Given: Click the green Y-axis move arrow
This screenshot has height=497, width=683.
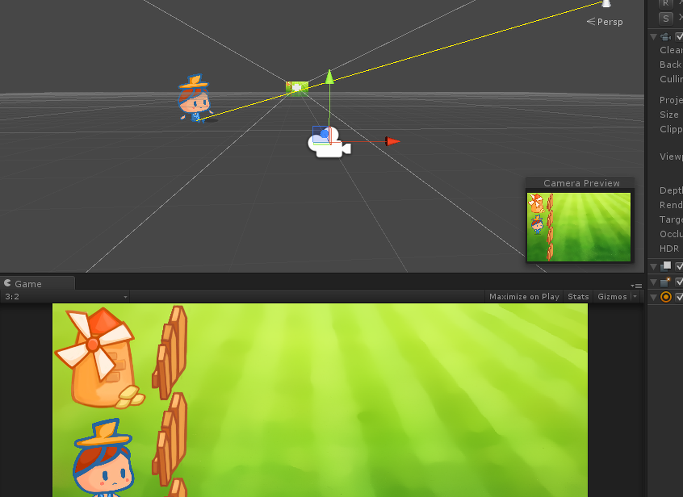Looking at the screenshot, I should [x=329, y=77].
